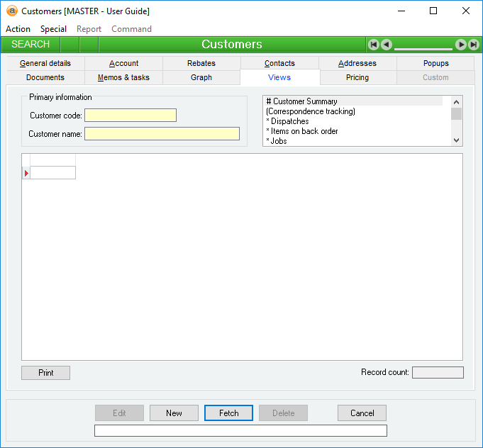This screenshot has width=483, height=448.
Task: Click the application logo in title bar
Action: (x=11, y=11)
